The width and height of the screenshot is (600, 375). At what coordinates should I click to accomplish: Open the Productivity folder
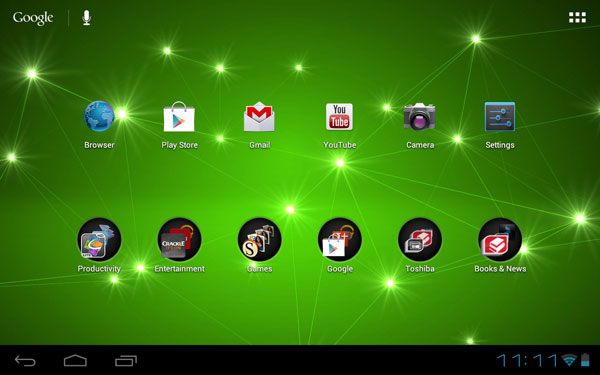[x=99, y=240]
